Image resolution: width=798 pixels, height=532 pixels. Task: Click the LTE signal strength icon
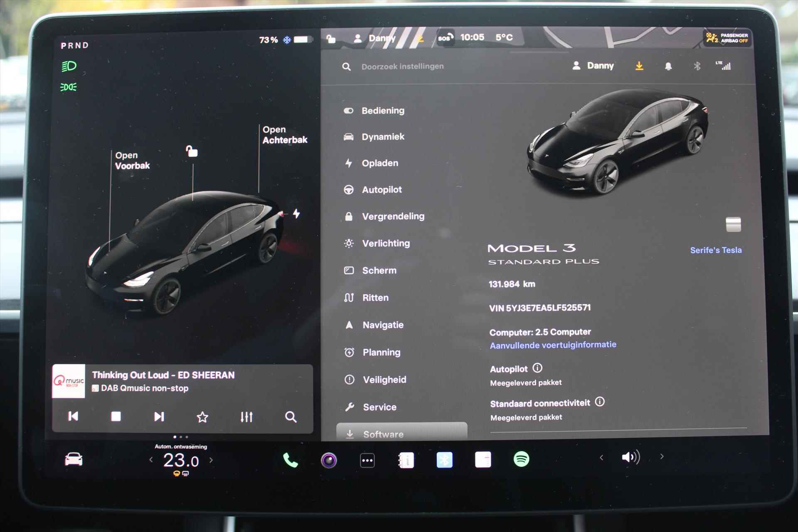[723, 66]
